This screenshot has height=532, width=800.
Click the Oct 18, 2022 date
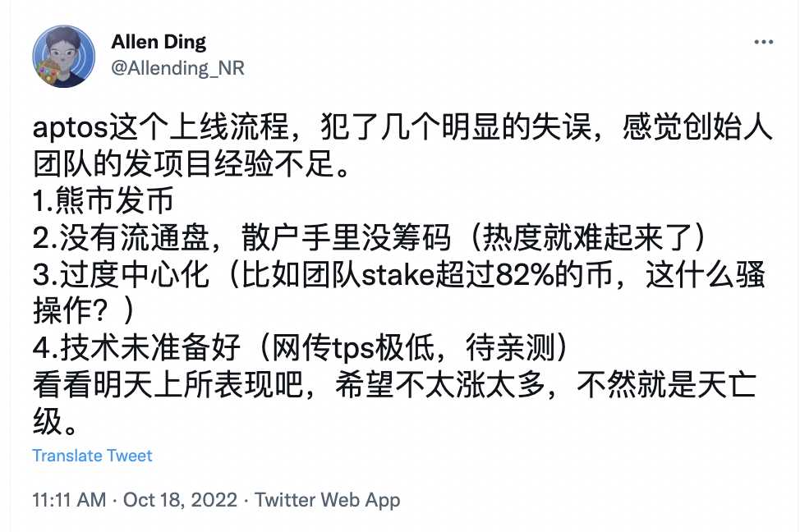180,499
